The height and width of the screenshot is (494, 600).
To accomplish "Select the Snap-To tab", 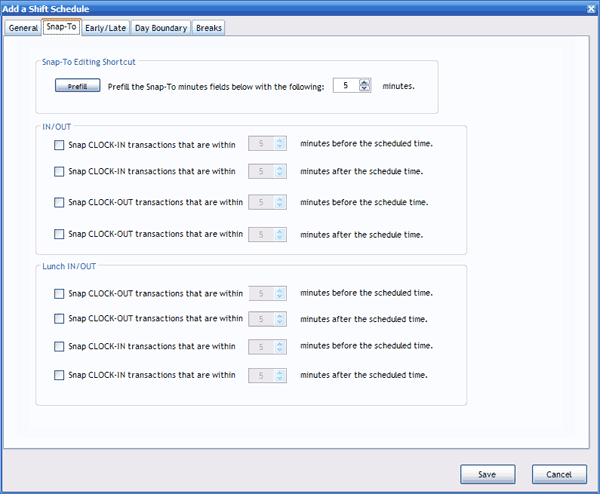I will coord(62,28).
